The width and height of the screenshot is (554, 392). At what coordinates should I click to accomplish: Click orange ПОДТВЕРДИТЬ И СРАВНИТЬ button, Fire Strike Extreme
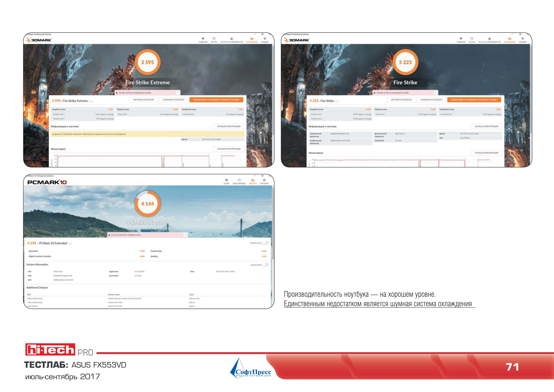coord(217,100)
